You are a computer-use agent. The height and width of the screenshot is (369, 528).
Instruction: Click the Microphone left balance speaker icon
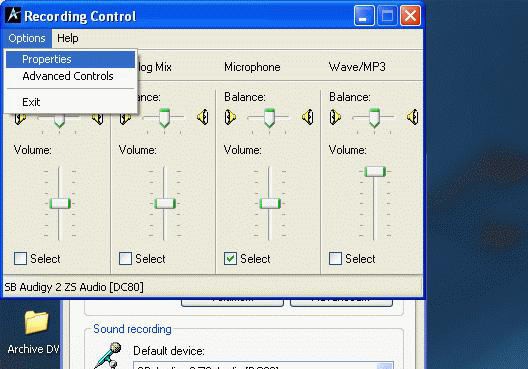tap(230, 117)
